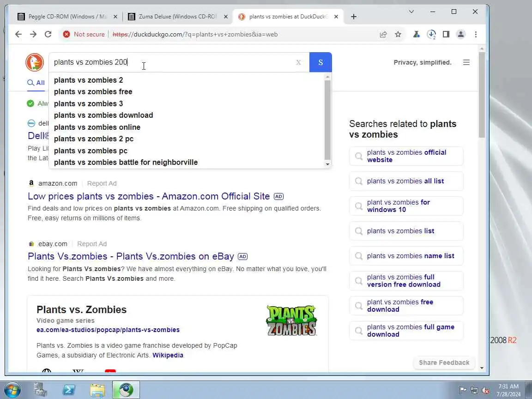Open the tab search chevron

(411, 12)
